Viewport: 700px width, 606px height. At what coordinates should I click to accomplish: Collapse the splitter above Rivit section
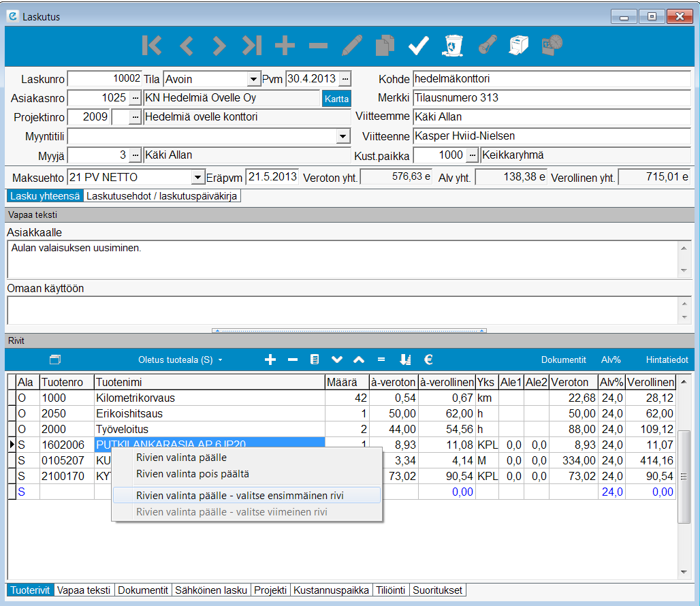[349, 331]
